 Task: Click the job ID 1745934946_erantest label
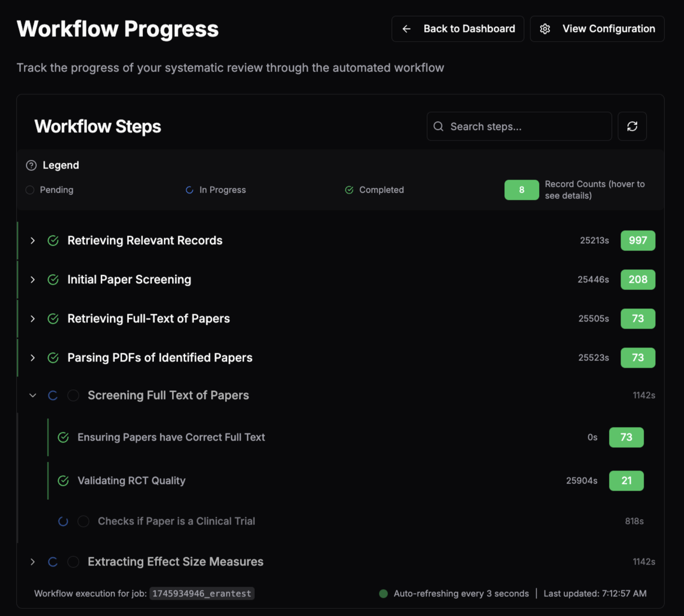[202, 593]
